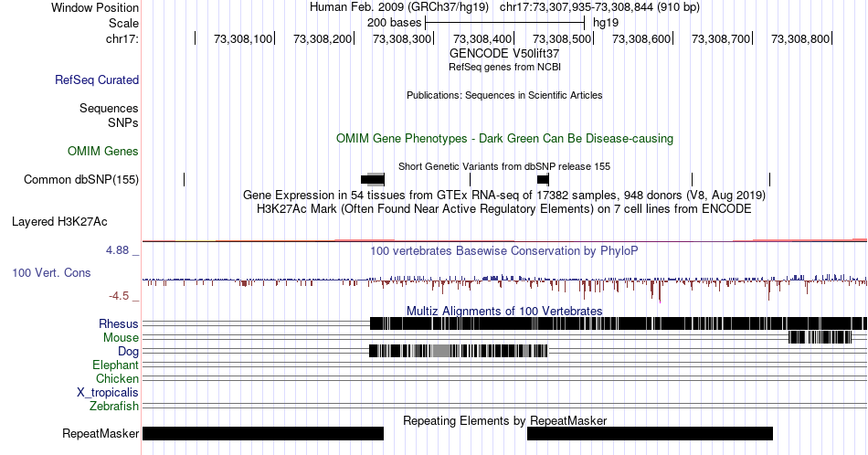The image size is (868, 455).
Task: Open the 100 Vert. Cons track label
Action: pyautogui.click(x=51, y=272)
